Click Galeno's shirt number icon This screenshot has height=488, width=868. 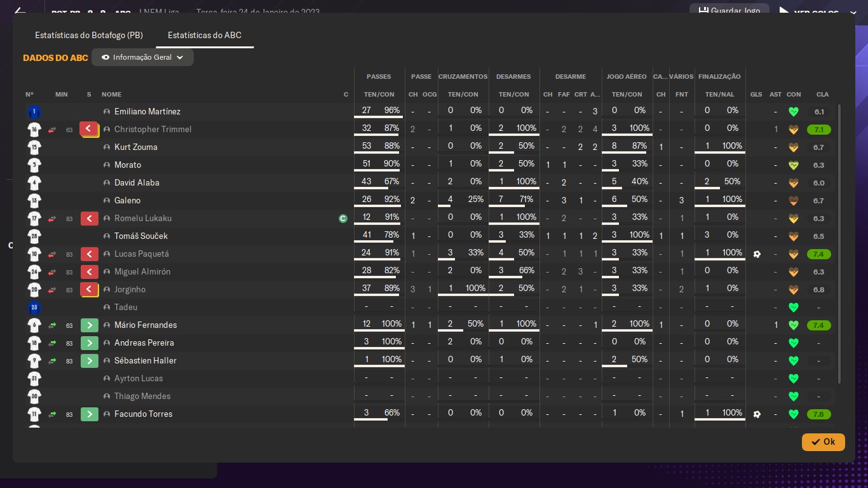point(34,201)
